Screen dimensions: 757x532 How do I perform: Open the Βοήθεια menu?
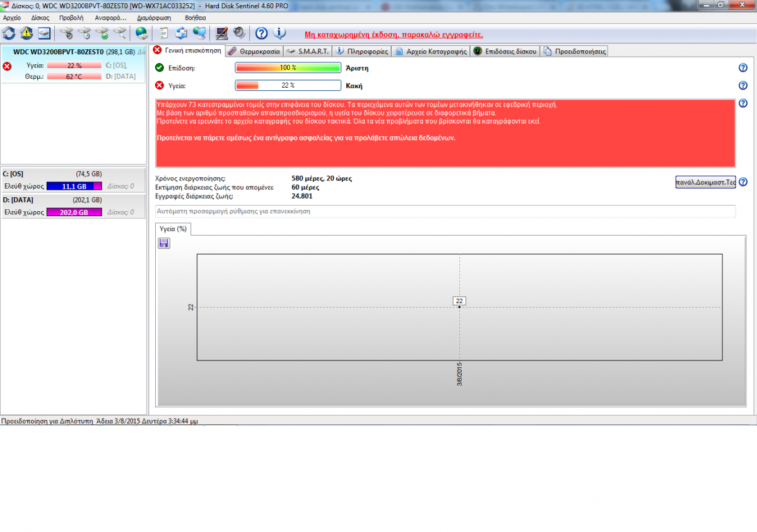point(196,18)
